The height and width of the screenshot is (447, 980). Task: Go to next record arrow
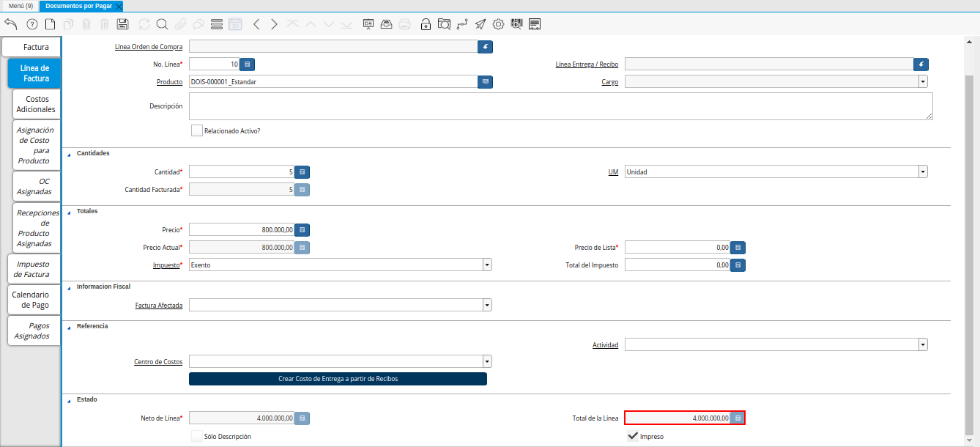click(x=274, y=24)
